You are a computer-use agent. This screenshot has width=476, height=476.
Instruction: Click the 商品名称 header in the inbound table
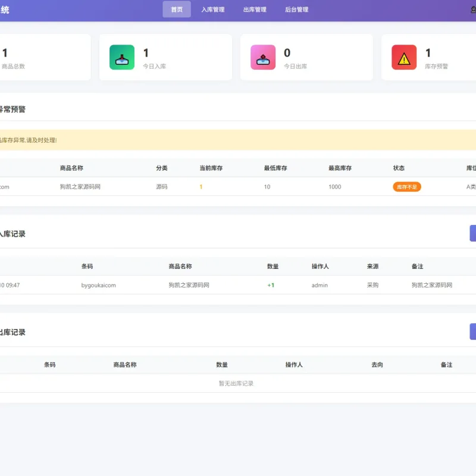180,266
